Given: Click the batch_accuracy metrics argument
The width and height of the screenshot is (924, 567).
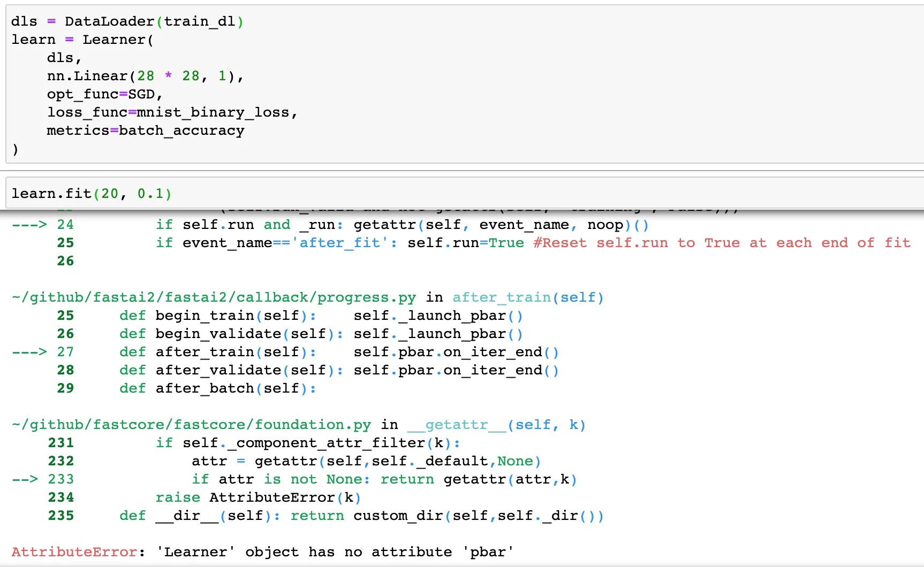Looking at the screenshot, I should (182, 130).
